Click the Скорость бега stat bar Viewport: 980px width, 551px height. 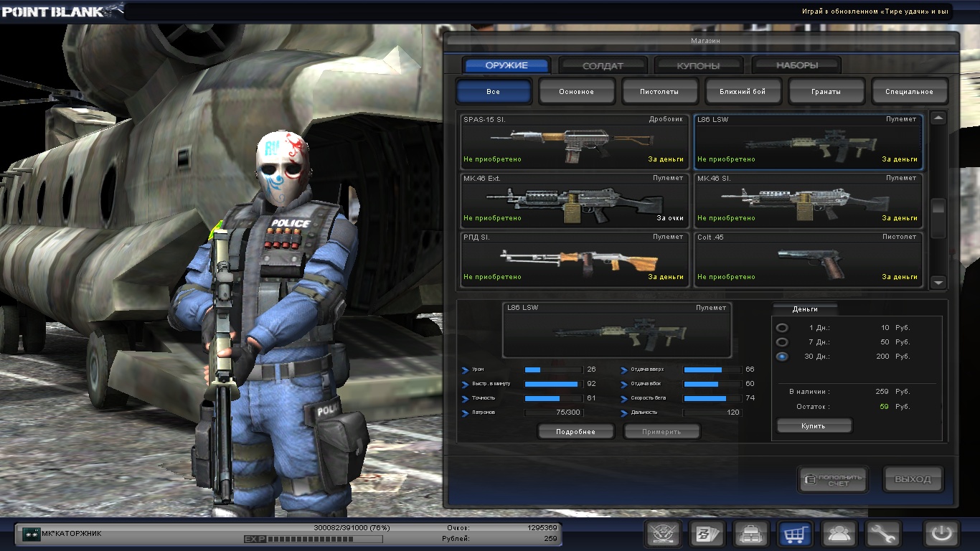pos(712,398)
